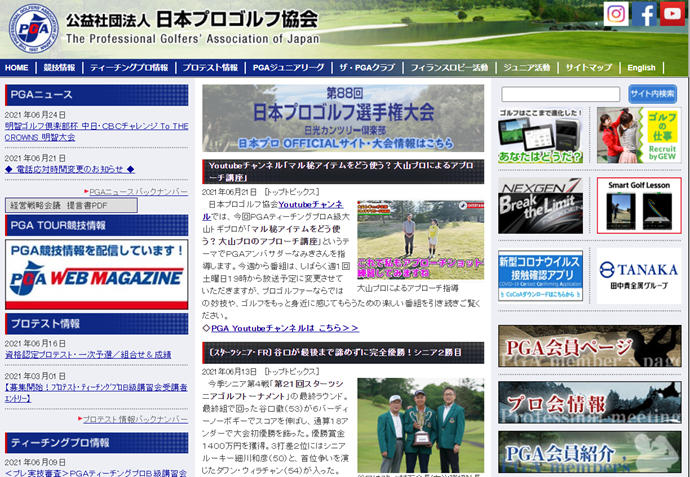The width and height of the screenshot is (690, 477).
Task: Click the PGA TOUR競技情報 section header
Action: pos(96,225)
